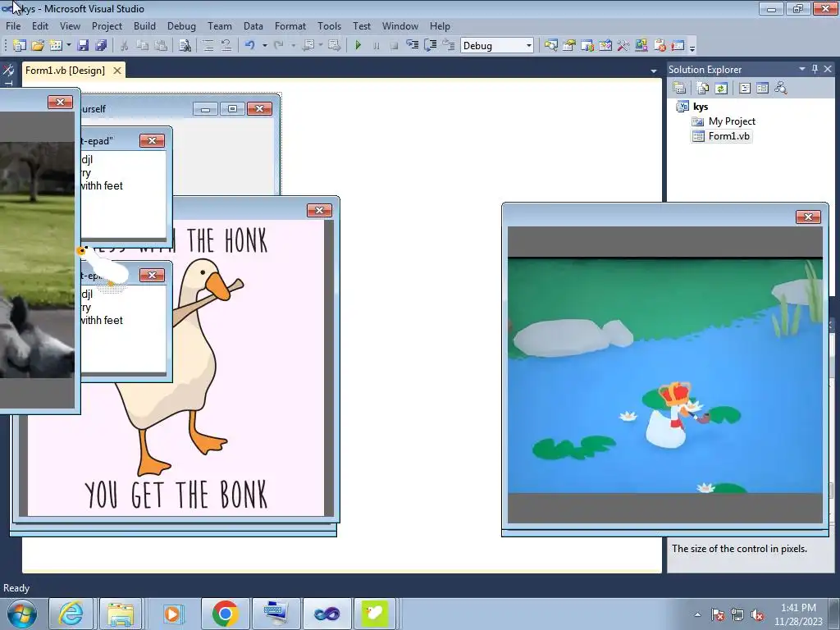This screenshot has width=840, height=630.
Task: Open the Edit menu
Action: point(40,25)
